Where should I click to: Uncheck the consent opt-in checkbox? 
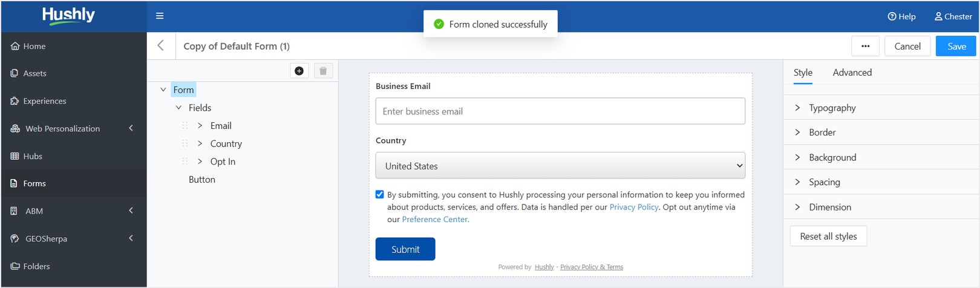point(380,195)
